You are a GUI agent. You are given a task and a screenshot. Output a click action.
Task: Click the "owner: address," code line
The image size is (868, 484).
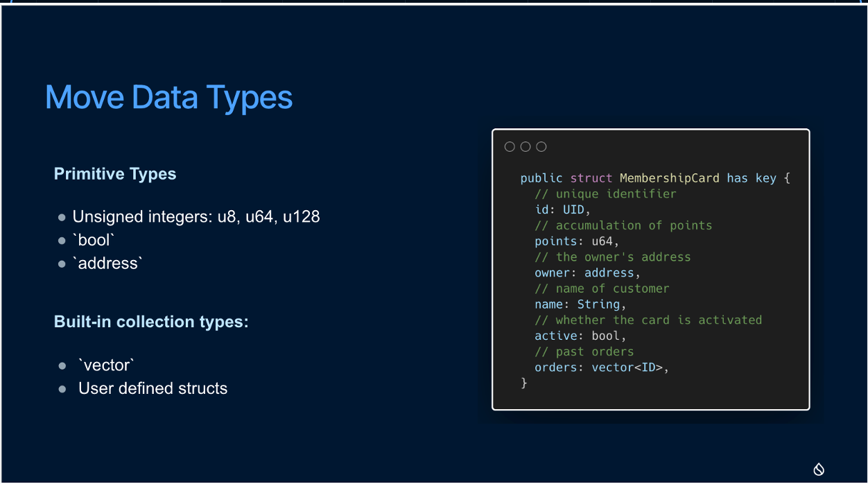(587, 273)
